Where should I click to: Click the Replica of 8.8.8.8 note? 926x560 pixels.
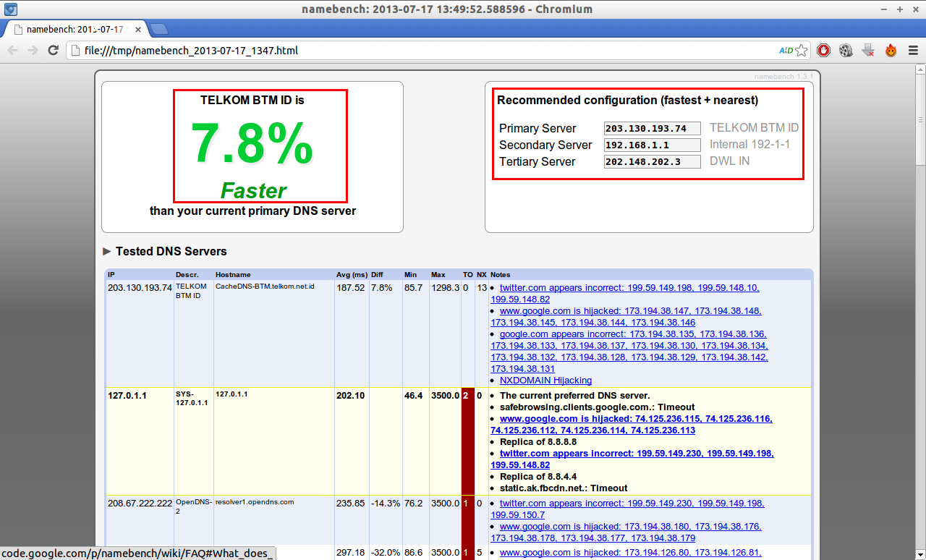click(538, 441)
